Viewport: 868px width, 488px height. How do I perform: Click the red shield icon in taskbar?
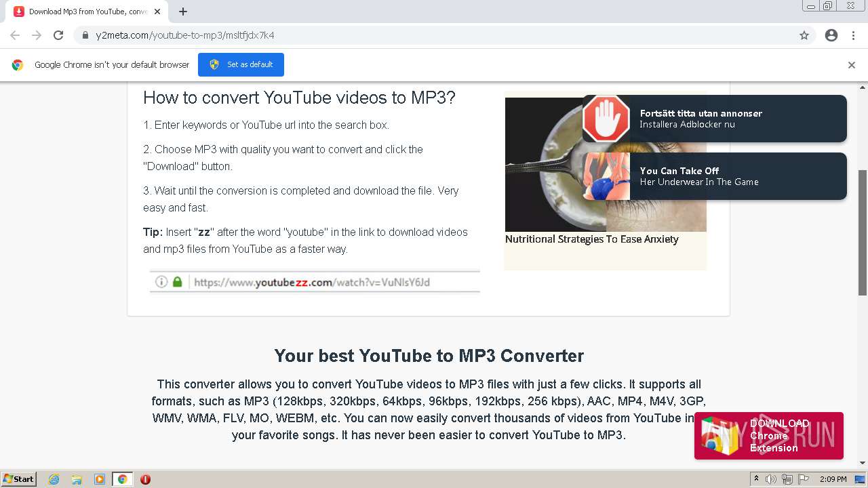coord(145,479)
